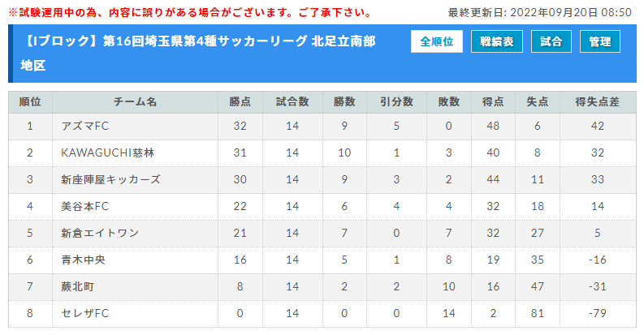Click the 管理 button
644x335 pixels.
tap(599, 41)
